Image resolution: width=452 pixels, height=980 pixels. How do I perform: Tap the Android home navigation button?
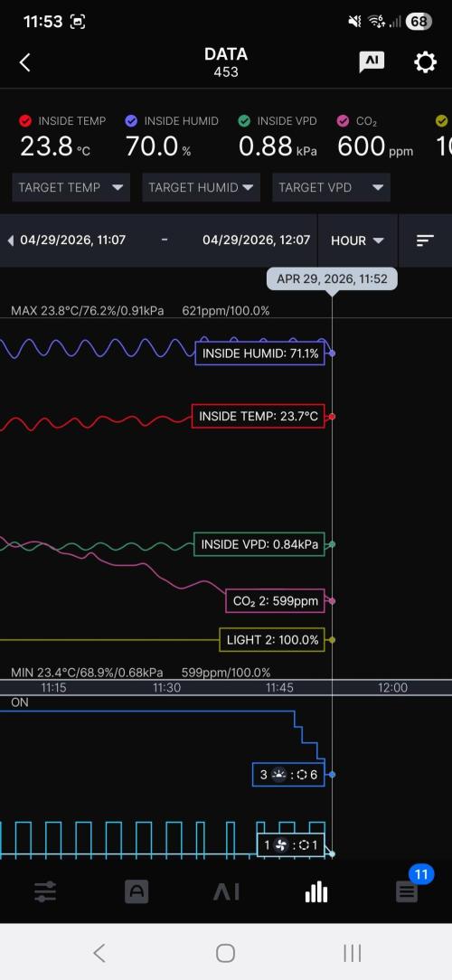click(226, 953)
